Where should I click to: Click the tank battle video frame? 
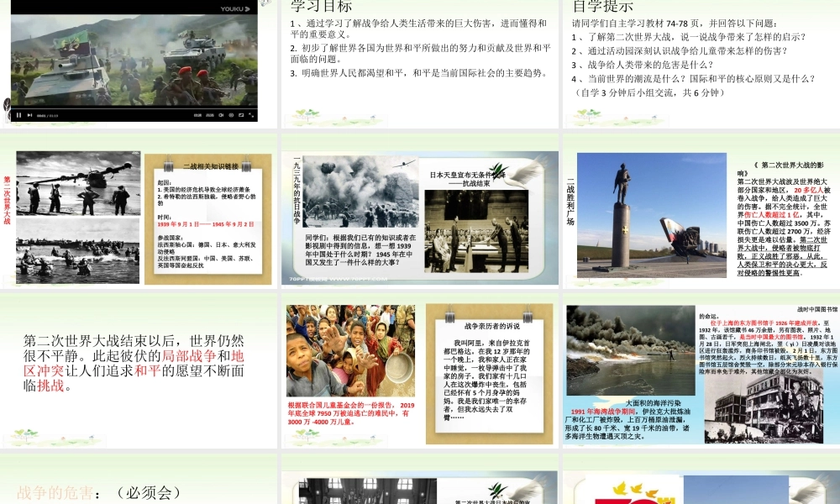tap(134, 55)
